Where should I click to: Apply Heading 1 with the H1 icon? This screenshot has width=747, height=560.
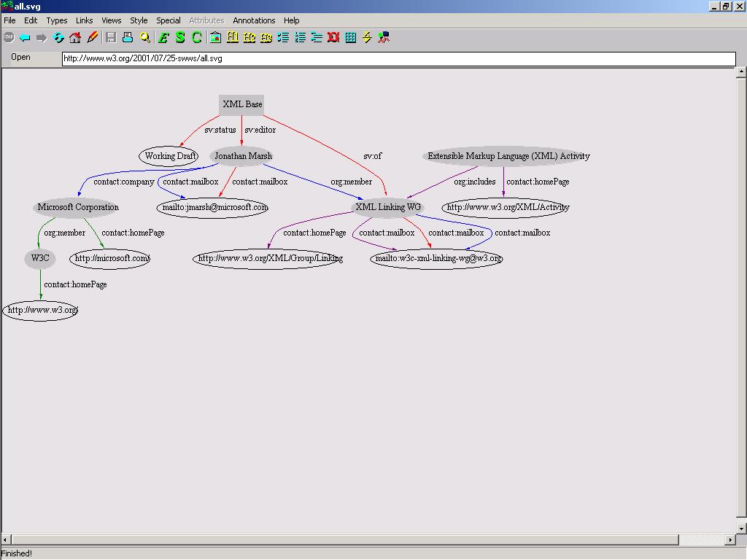point(233,37)
